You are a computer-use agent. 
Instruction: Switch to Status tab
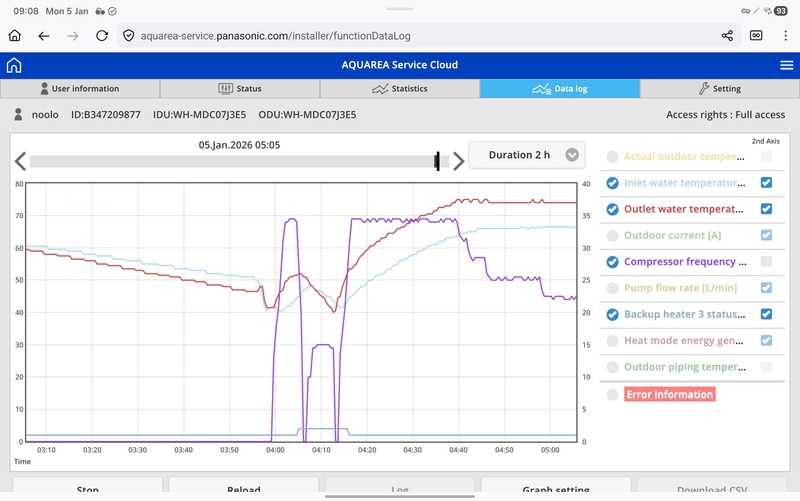240,88
